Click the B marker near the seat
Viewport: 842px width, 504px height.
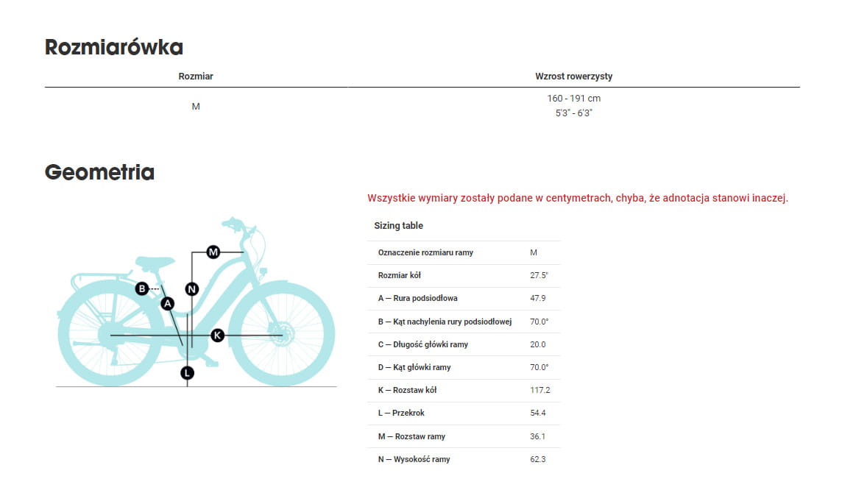[142, 288]
